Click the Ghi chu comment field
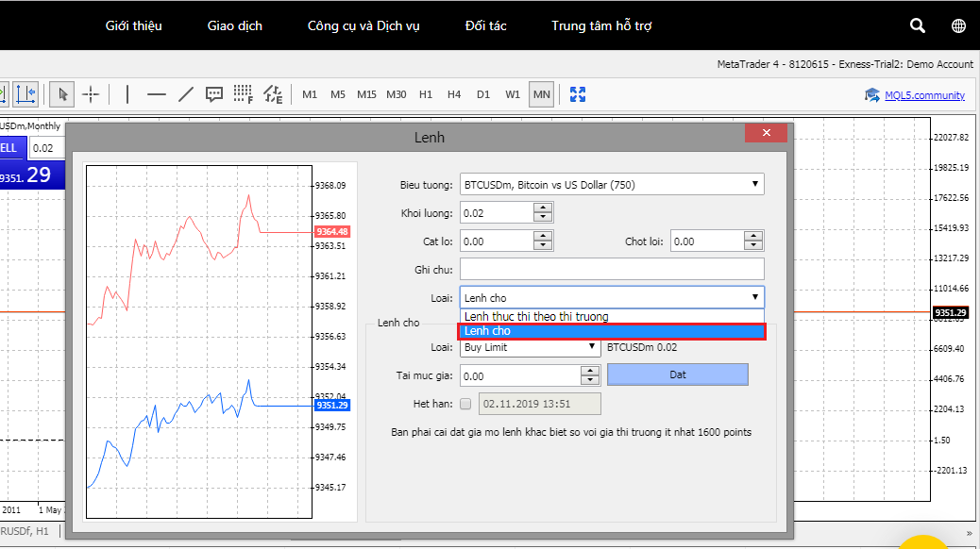Screen dimensions: 980x549 coord(611,269)
